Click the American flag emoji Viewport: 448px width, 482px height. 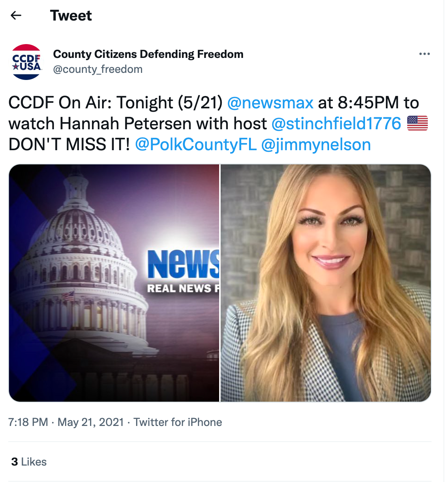[417, 124]
